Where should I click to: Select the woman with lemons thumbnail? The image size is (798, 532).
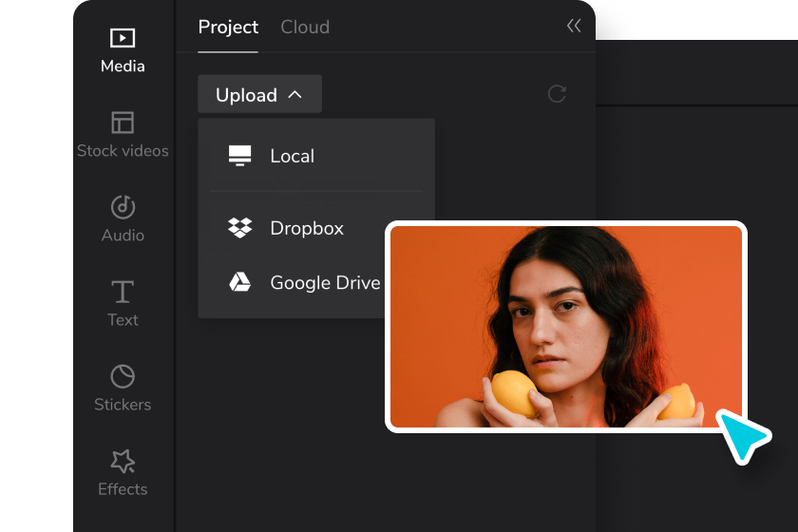point(566,327)
